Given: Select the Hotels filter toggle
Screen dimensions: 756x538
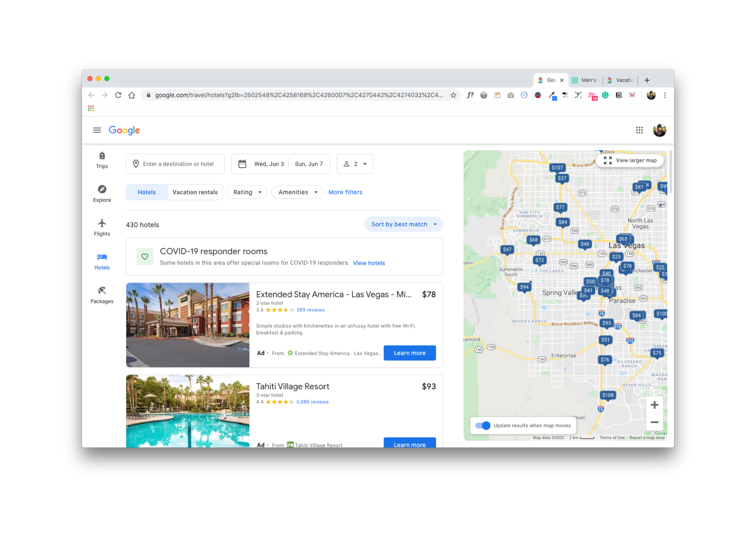Looking at the screenshot, I should click(x=147, y=192).
